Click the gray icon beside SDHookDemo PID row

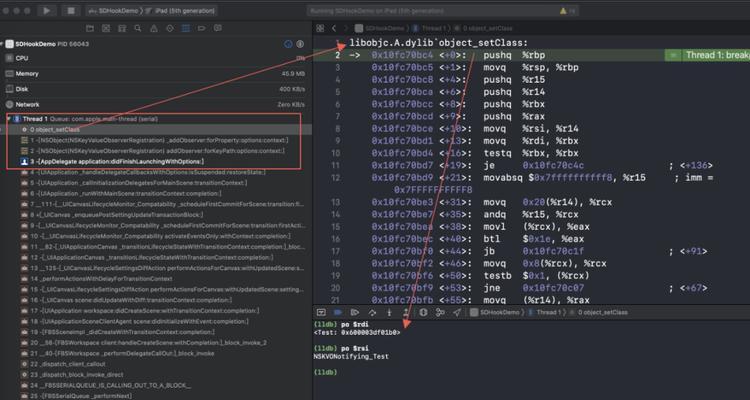point(300,44)
